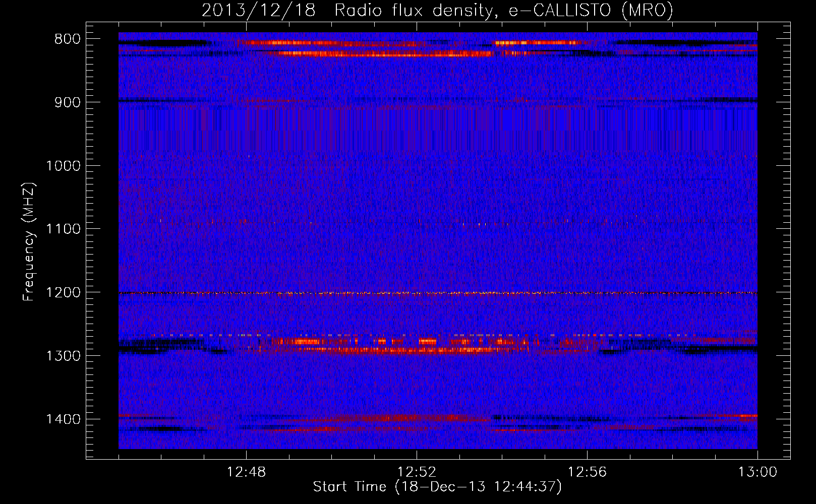Click the 1300 frequency tick label
The width and height of the screenshot is (816, 504).
click(63, 356)
